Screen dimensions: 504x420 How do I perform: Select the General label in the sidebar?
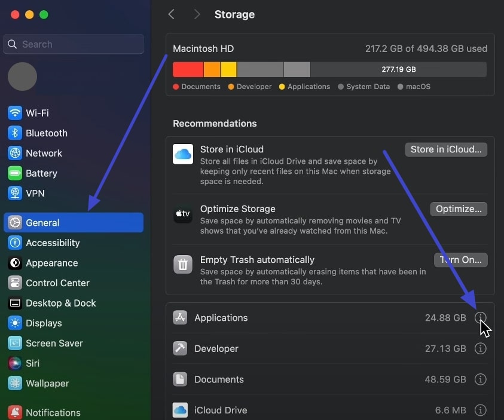[42, 222]
